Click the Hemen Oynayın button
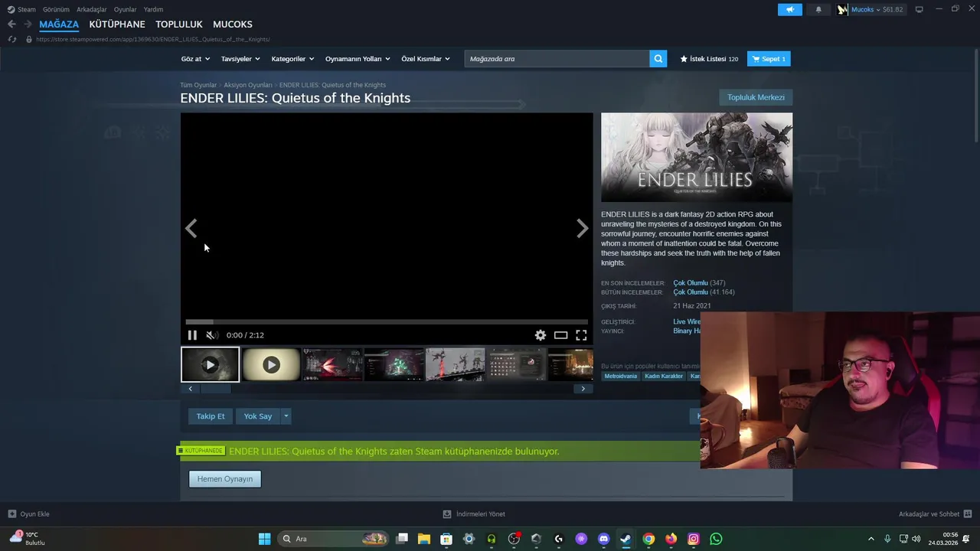The image size is (980, 551). [225, 479]
